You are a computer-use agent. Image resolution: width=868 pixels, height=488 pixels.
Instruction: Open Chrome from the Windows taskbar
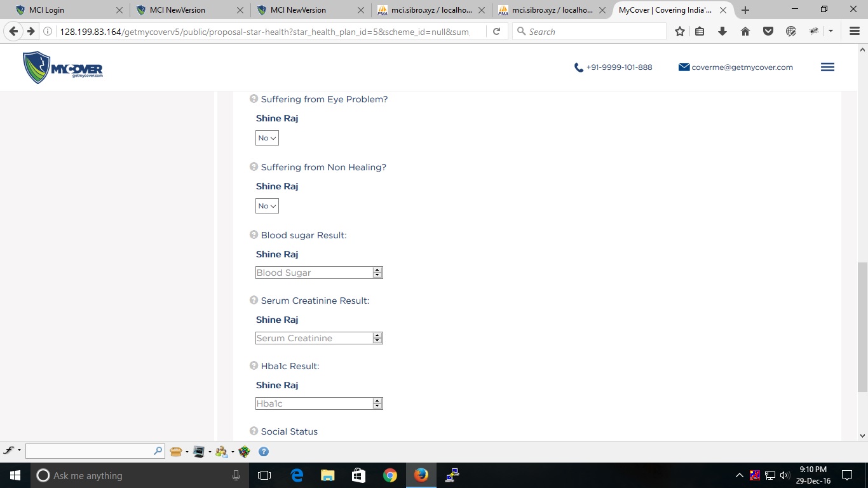(390, 475)
